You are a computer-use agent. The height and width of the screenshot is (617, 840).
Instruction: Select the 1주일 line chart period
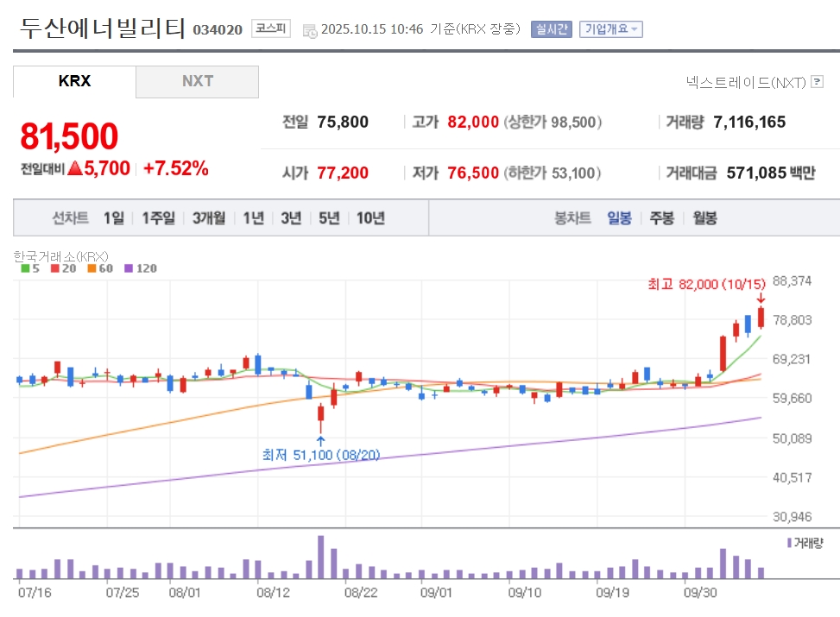158,218
